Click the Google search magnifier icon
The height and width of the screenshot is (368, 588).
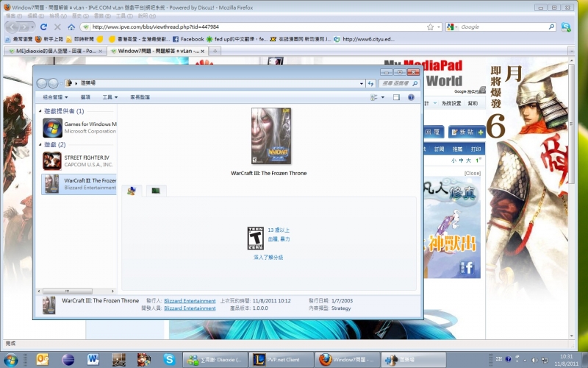click(551, 27)
